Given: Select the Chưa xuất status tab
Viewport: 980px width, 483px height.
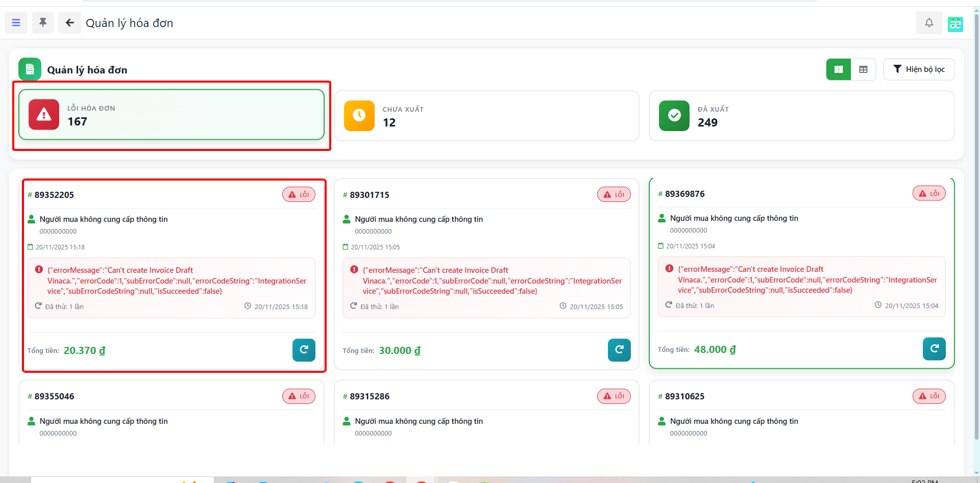Looking at the screenshot, I should tap(486, 116).
